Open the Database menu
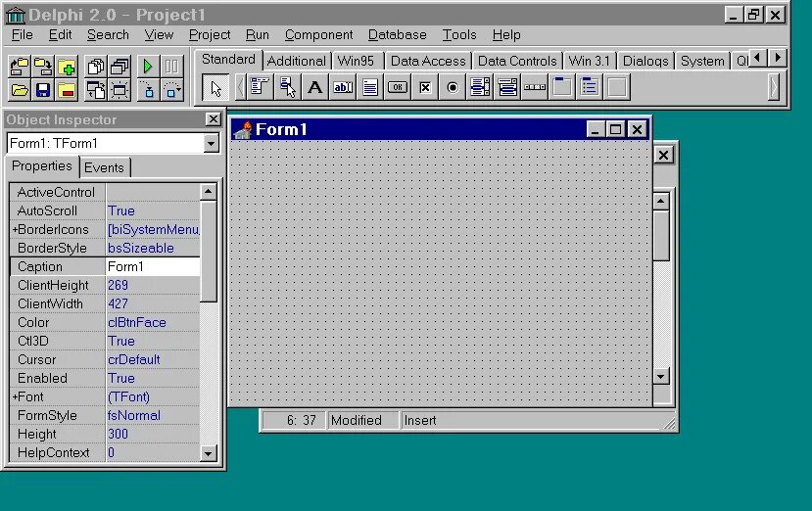 coord(398,34)
